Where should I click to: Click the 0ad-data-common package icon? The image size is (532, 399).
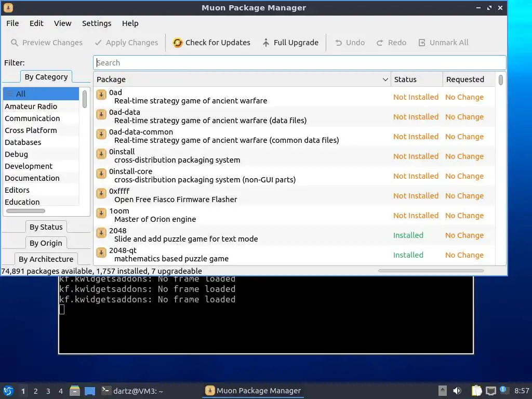[101, 134]
